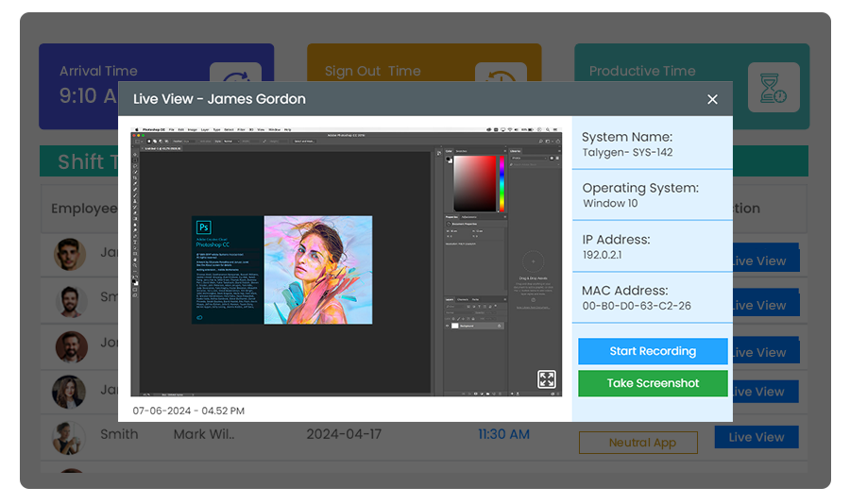The height and width of the screenshot is (504, 850).
Task: Click Live View button in Smith's row
Action: tap(756, 437)
